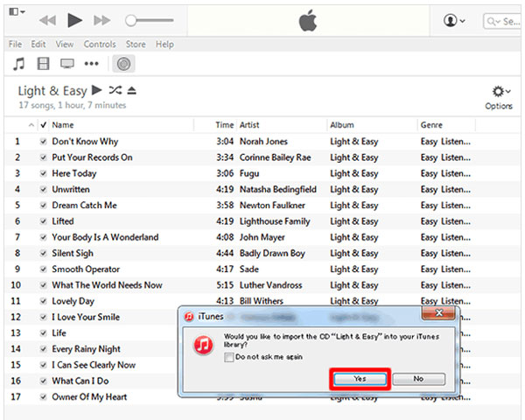Open the View menu
The height and width of the screenshot is (420, 525).
[x=64, y=45]
